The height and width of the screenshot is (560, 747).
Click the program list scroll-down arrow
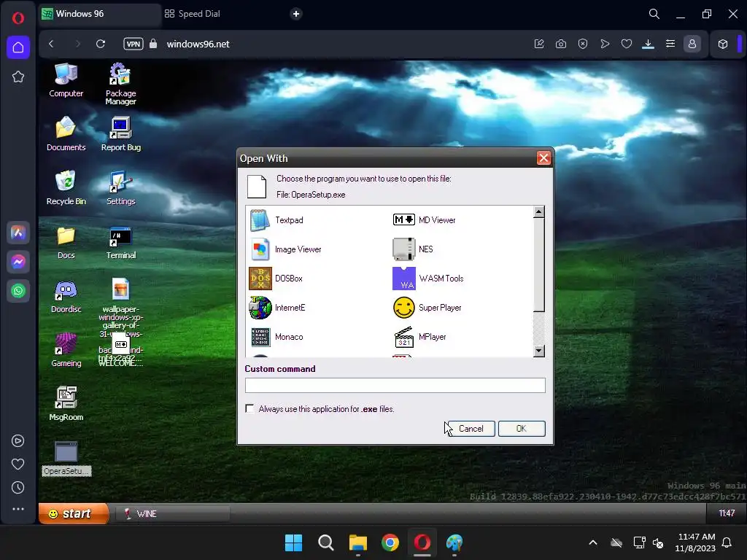point(539,351)
